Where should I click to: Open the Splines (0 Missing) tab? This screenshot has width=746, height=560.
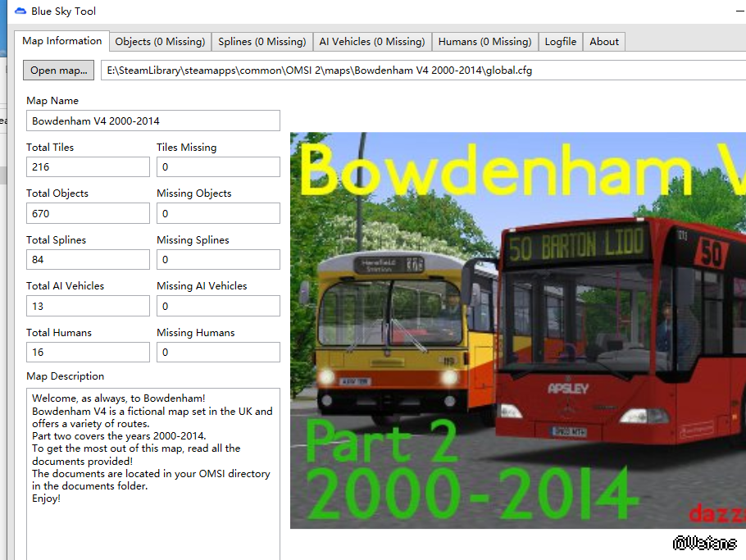[262, 42]
